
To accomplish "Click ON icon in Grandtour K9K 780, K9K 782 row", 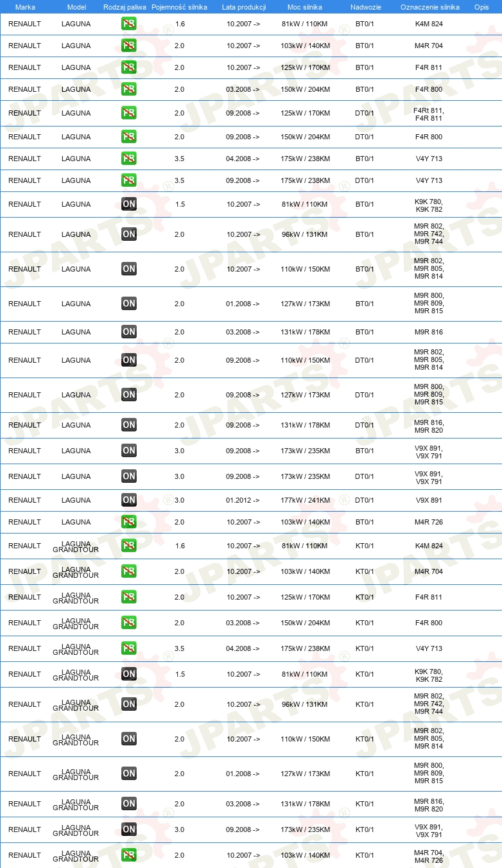I will click(129, 674).
